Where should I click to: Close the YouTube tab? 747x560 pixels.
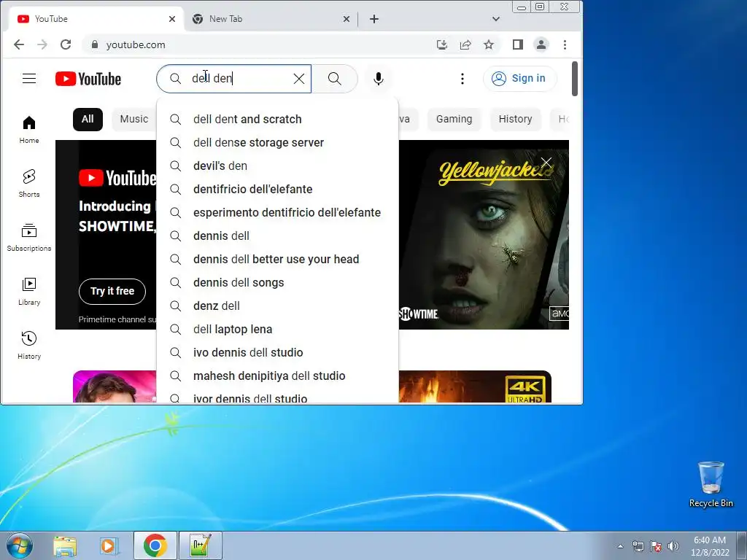pos(172,19)
